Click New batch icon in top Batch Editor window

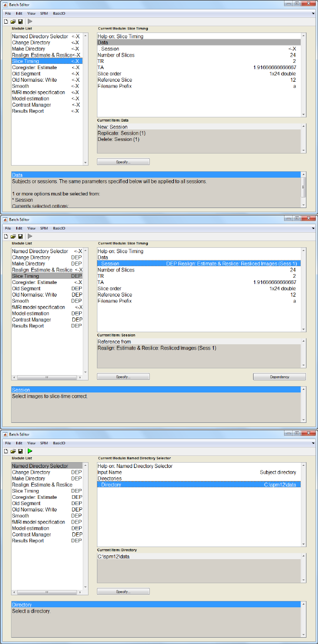coord(6,21)
